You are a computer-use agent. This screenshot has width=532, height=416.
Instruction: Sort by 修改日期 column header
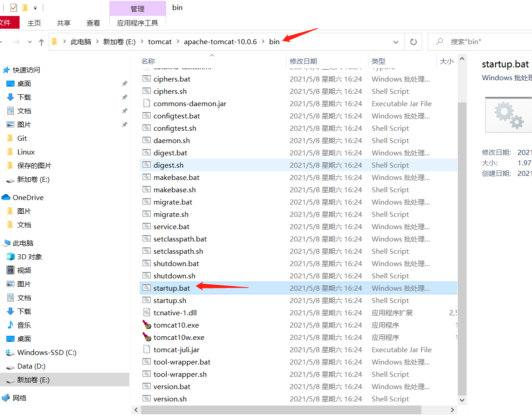(303, 61)
